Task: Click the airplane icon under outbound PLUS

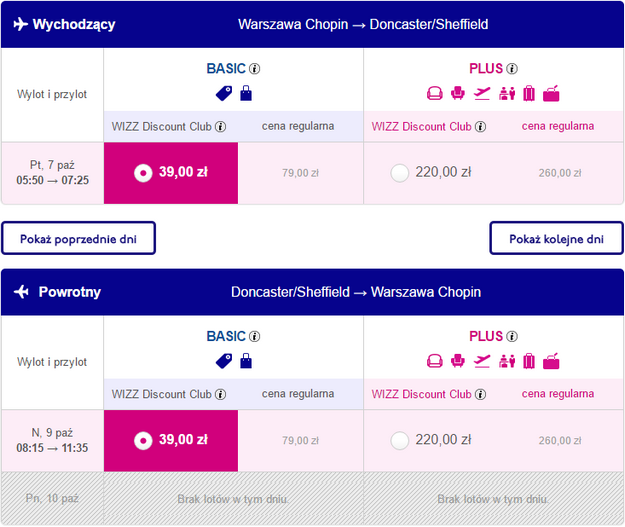Action: pos(483,94)
